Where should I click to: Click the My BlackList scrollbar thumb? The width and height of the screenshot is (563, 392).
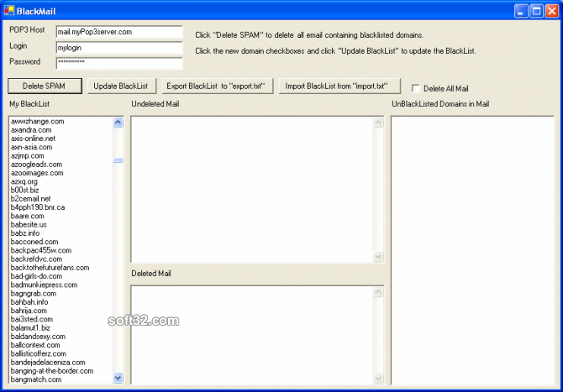coord(118,159)
